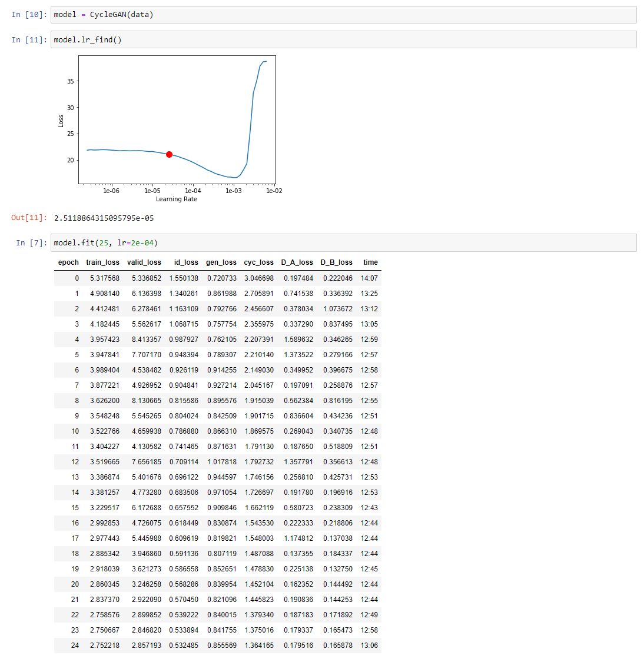Click the 1e-05 tick label on plot
This screenshot has width=644, height=662.
(152, 191)
